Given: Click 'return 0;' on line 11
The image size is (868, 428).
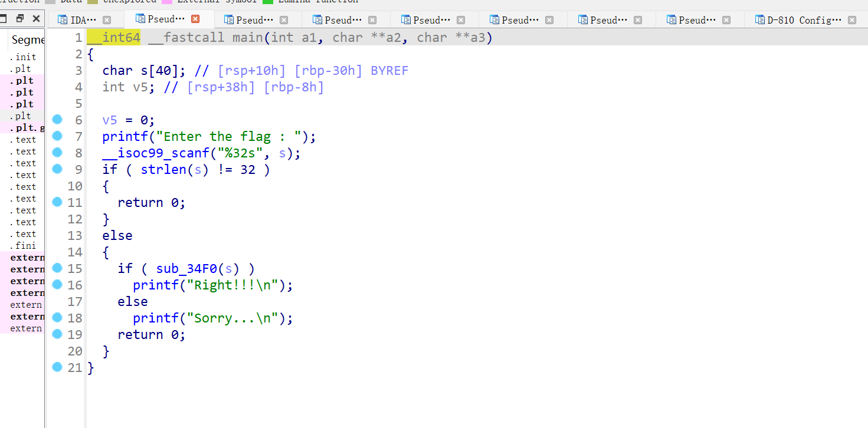Looking at the screenshot, I should pos(152,203).
